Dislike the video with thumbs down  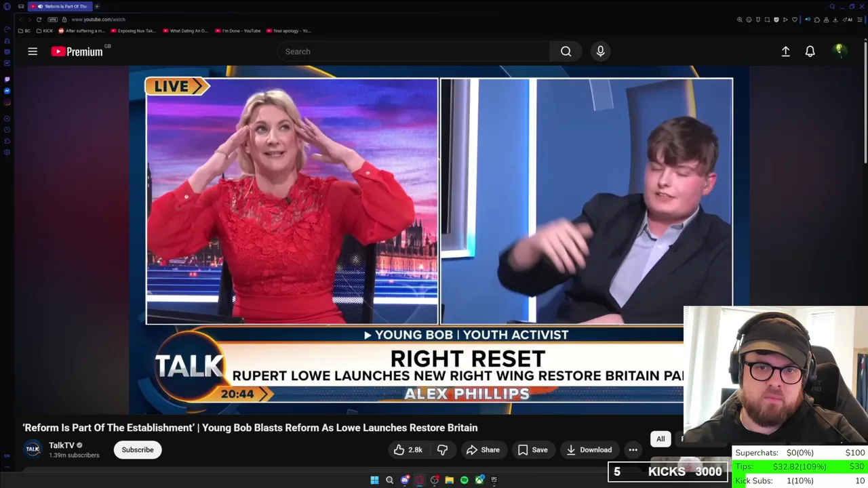click(442, 449)
